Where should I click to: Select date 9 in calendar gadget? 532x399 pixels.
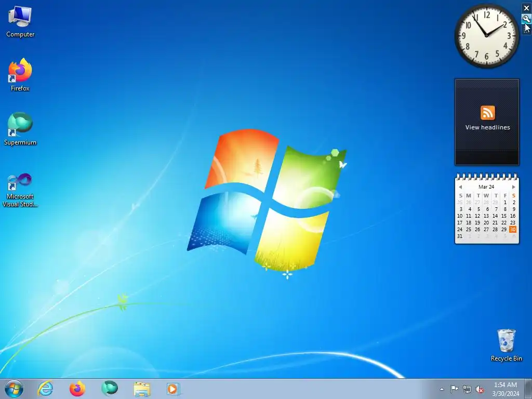(514, 209)
